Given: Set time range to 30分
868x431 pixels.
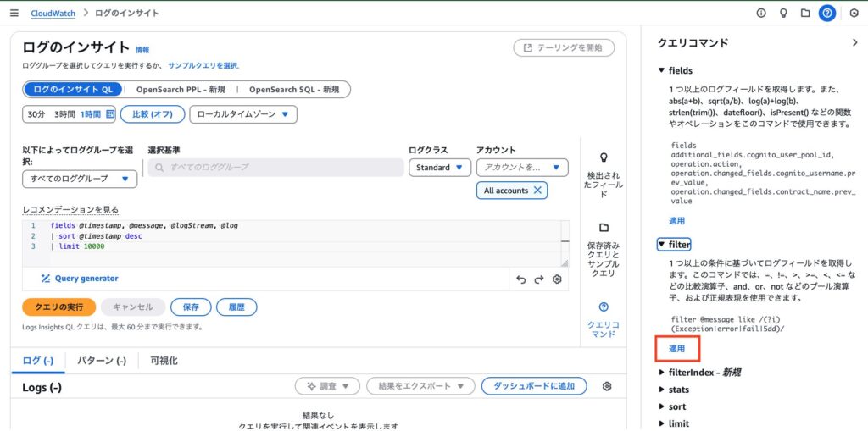Looking at the screenshot, I should pyautogui.click(x=36, y=114).
